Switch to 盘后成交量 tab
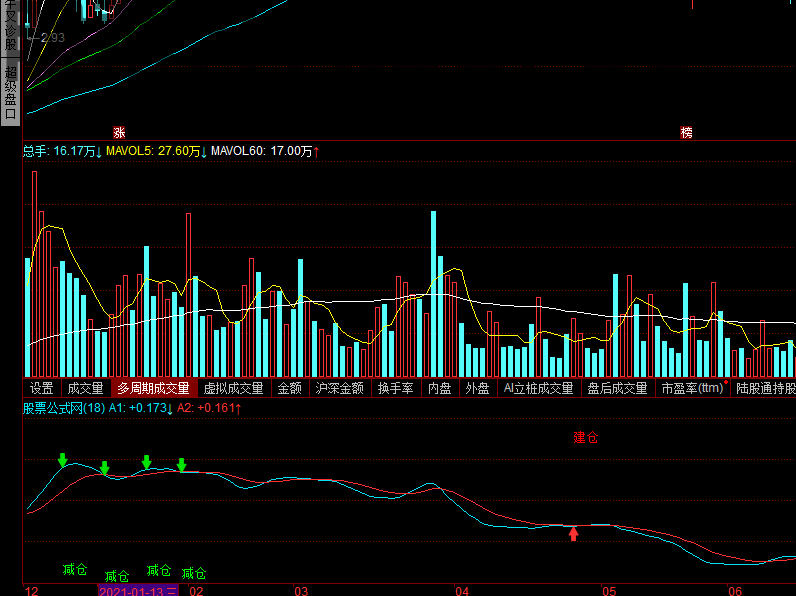Image resolution: width=796 pixels, height=596 pixels. tap(618, 388)
